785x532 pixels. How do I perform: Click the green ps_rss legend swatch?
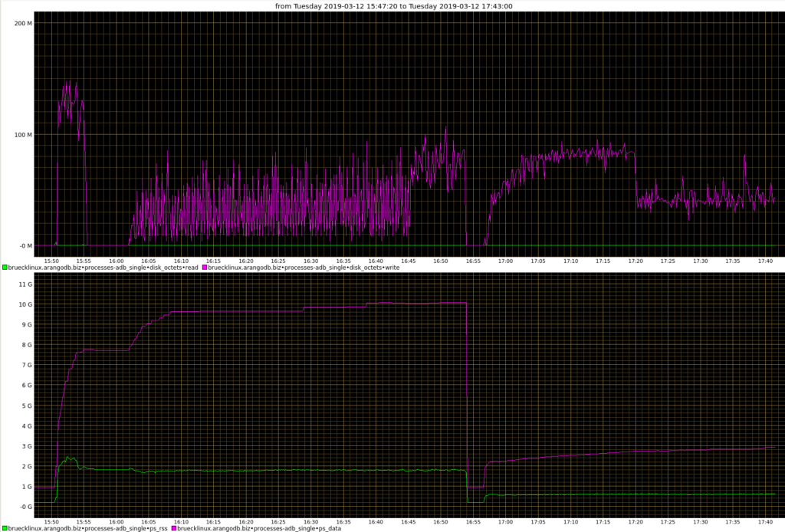click(4, 528)
